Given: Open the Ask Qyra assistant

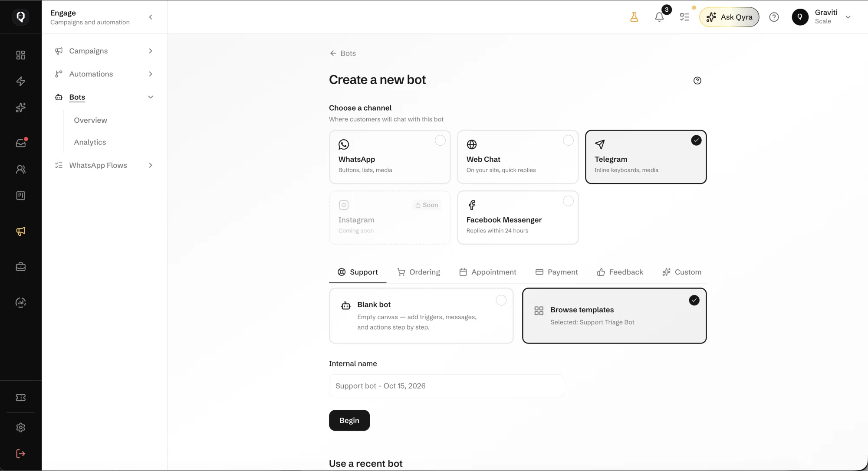Looking at the screenshot, I should click(729, 17).
